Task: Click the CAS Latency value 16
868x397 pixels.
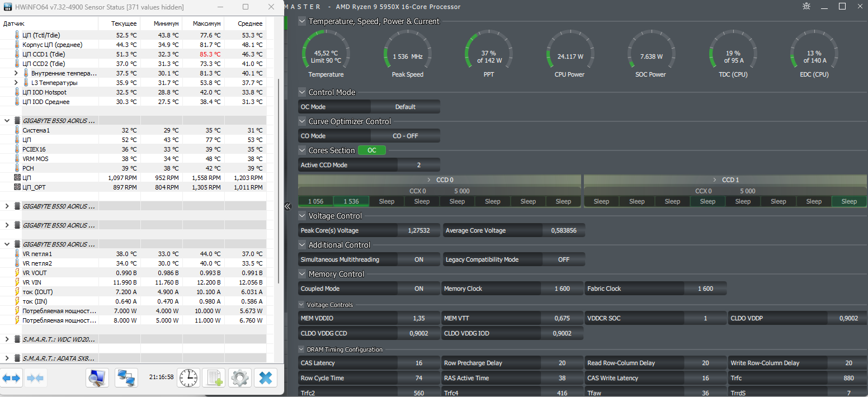Action: tap(419, 363)
